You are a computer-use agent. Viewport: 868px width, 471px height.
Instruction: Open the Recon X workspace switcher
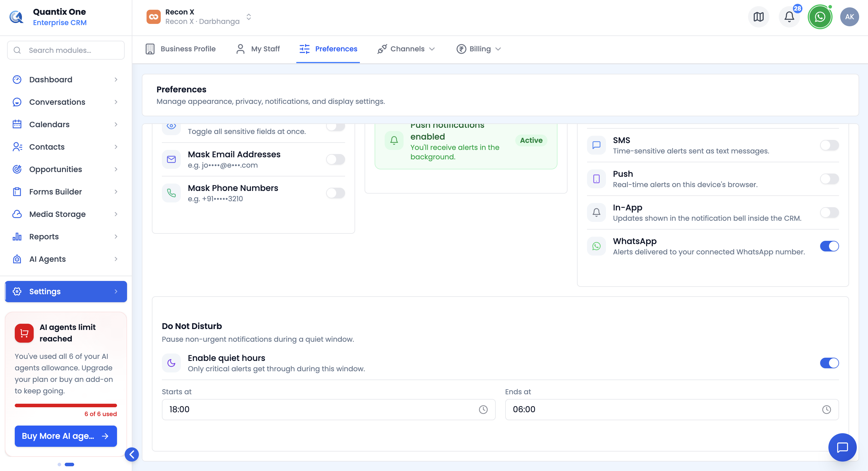coord(200,17)
